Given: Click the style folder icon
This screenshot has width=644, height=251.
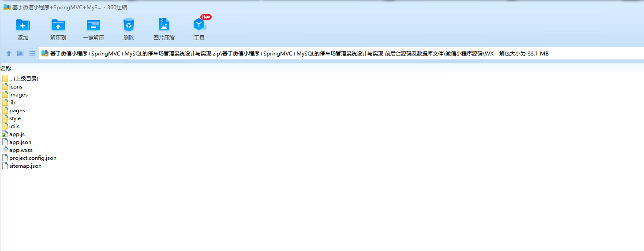Looking at the screenshot, I should click(5, 118).
